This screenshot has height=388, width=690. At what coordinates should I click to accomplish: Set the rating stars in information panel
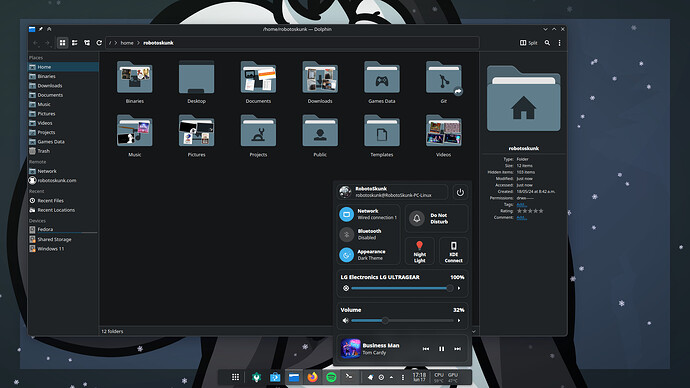tap(530, 211)
